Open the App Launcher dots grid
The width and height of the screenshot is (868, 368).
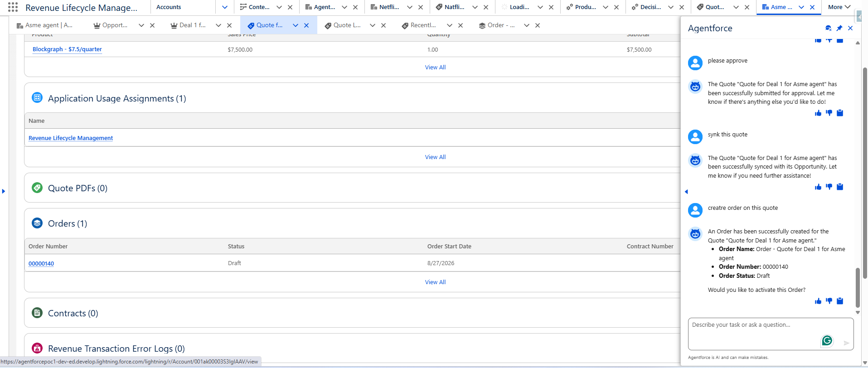(13, 7)
